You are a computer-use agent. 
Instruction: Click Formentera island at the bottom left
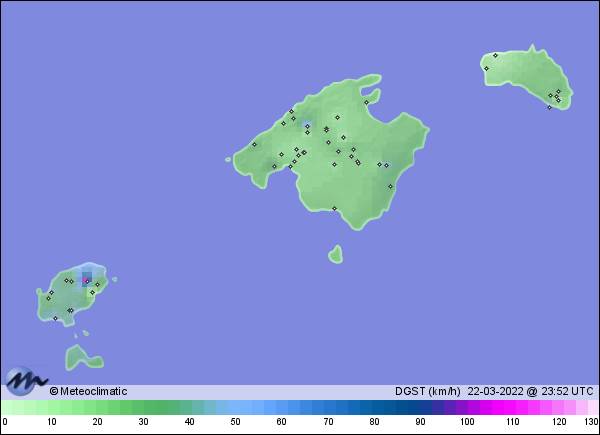(83, 358)
